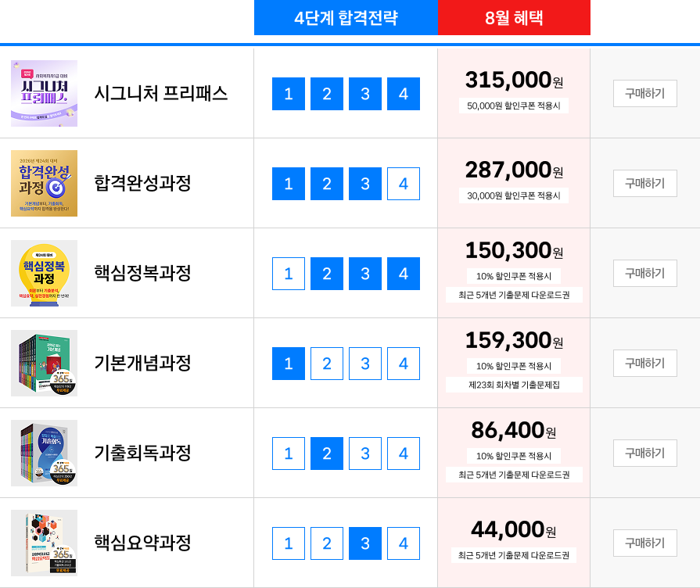Click 구매하기 for 핵심요약과정
This screenshot has height=588, width=700.
click(645, 543)
